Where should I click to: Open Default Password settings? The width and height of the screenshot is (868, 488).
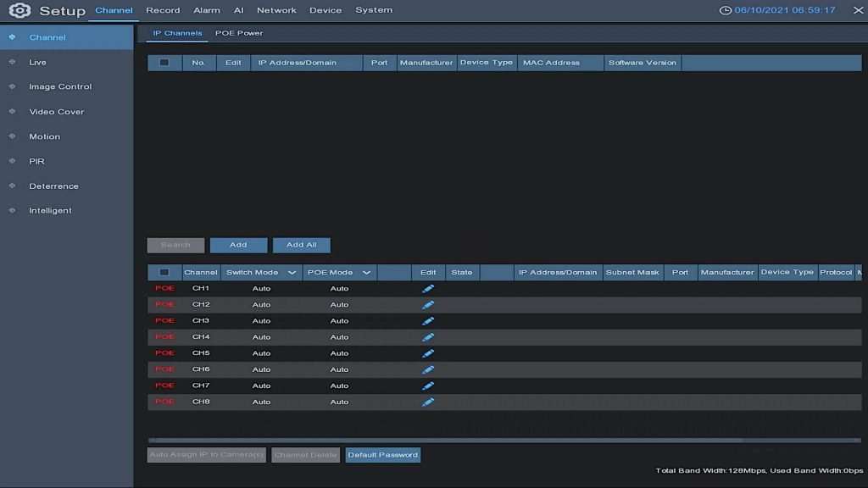click(382, 454)
